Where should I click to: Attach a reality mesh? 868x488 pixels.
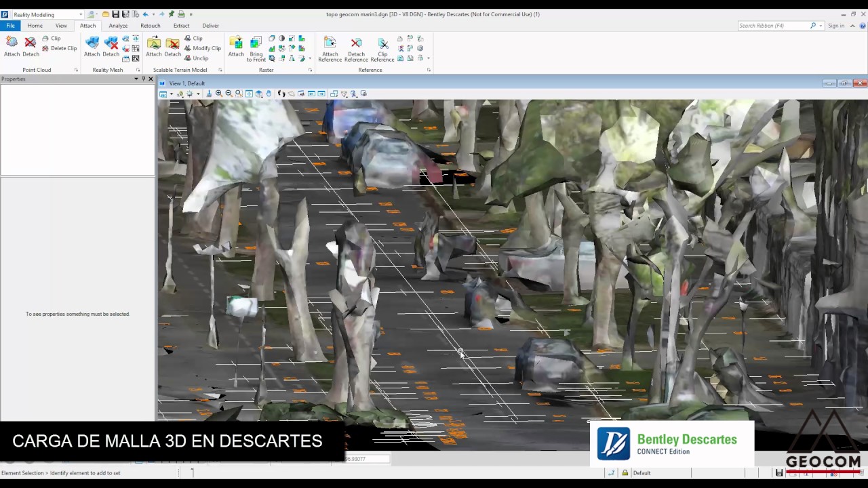click(92, 46)
